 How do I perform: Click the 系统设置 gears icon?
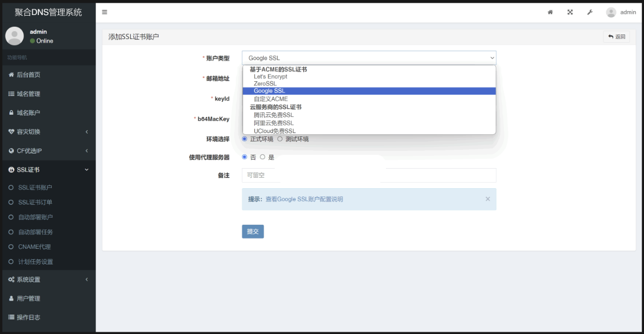pyautogui.click(x=12, y=279)
